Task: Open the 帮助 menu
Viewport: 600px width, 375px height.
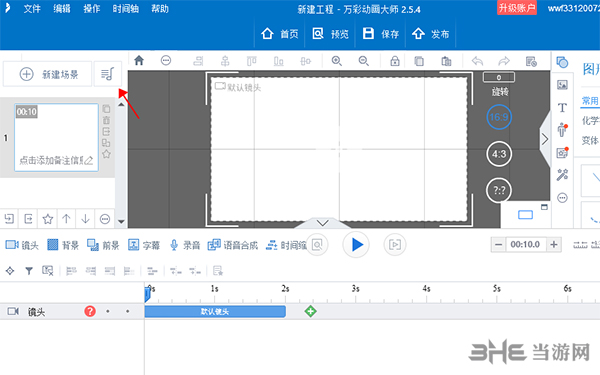Action: [x=160, y=9]
